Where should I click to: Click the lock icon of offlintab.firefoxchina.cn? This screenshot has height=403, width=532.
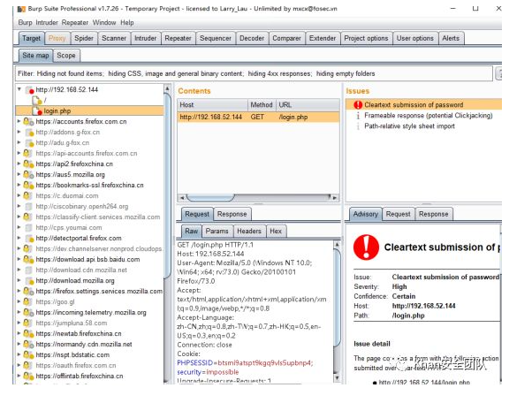pos(28,376)
